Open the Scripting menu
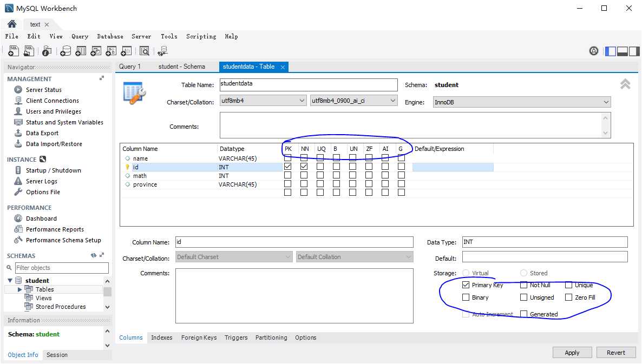 201,36
